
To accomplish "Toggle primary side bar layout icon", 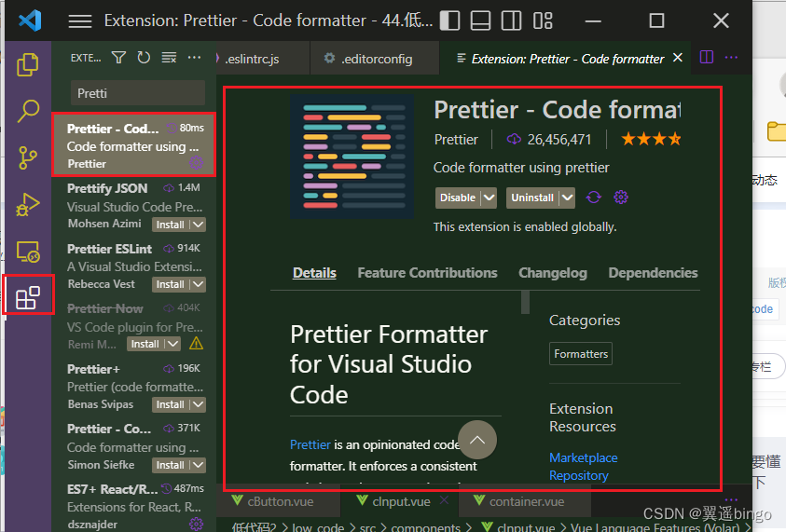I will click(x=449, y=21).
